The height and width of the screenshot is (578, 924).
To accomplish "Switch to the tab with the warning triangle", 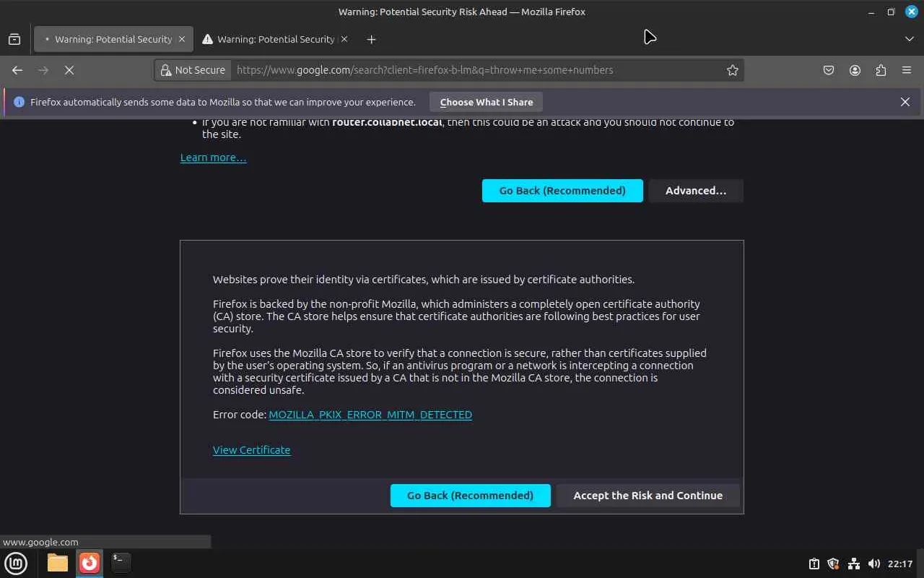I will click(276, 39).
